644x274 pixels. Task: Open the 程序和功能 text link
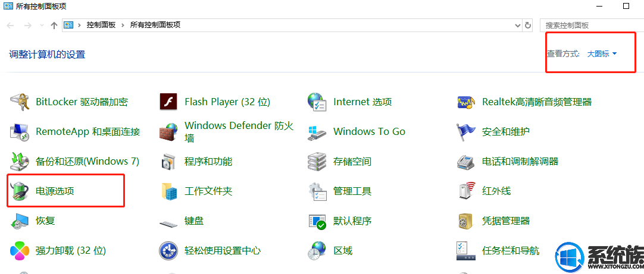[x=209, y=161]
